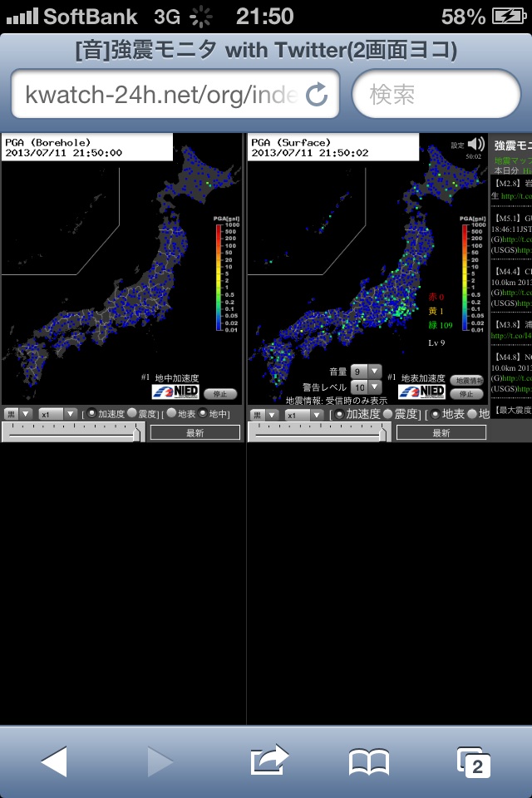Select 加速度 radio in Borehole panel
The width and height of the screenshot is (532, 798).
click(91, 413)
